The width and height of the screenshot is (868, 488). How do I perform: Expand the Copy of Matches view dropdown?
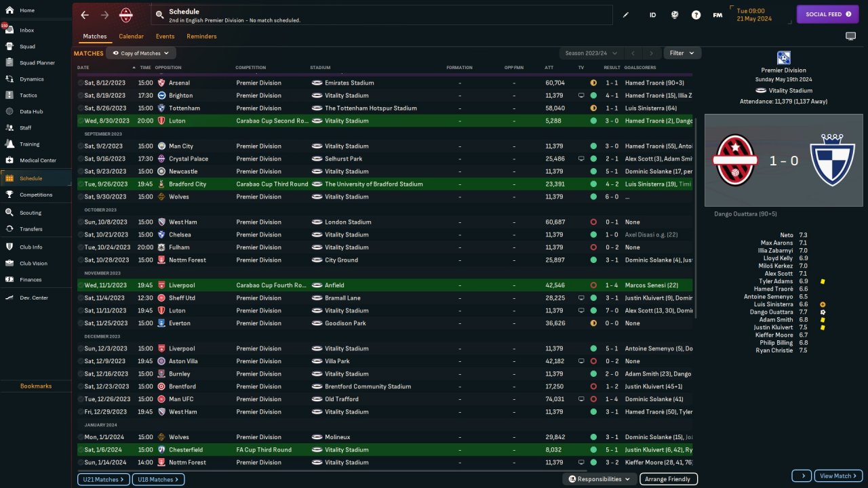tap(141, 53)
